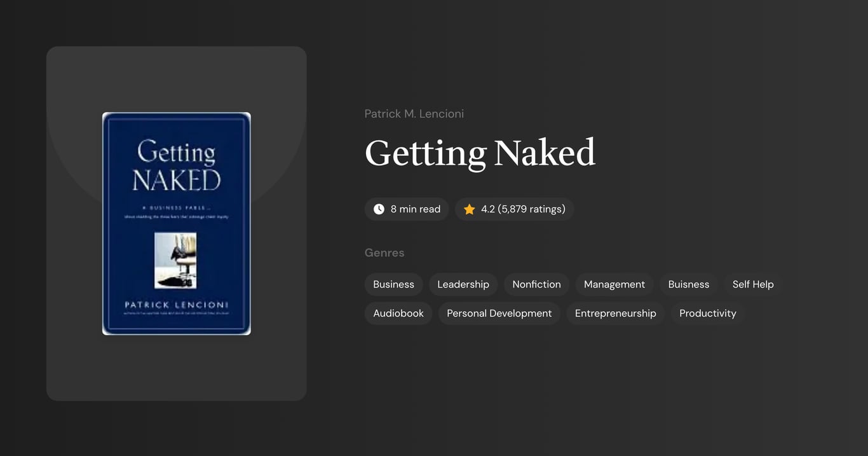Open the Personal Development genre tag
Image resolution: width=868 pixels, height=456 pixels.
pos(499,314)
